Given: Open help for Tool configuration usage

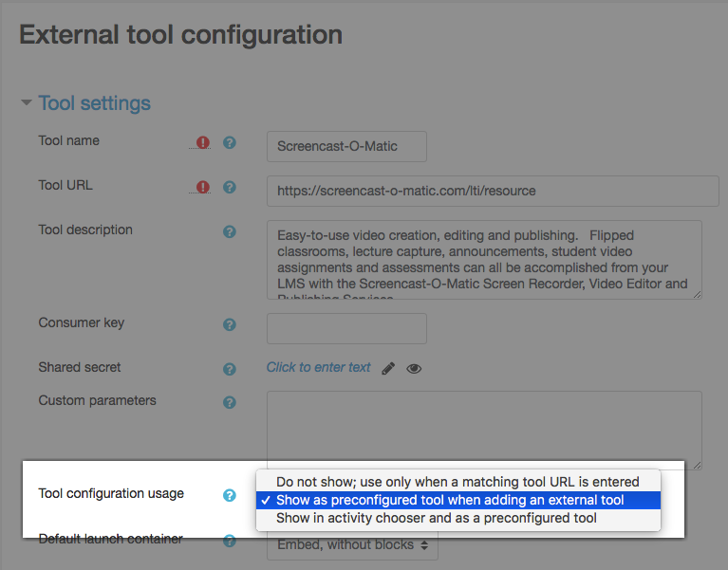Looking at the screenshot, I should click(x=230, y=495).
